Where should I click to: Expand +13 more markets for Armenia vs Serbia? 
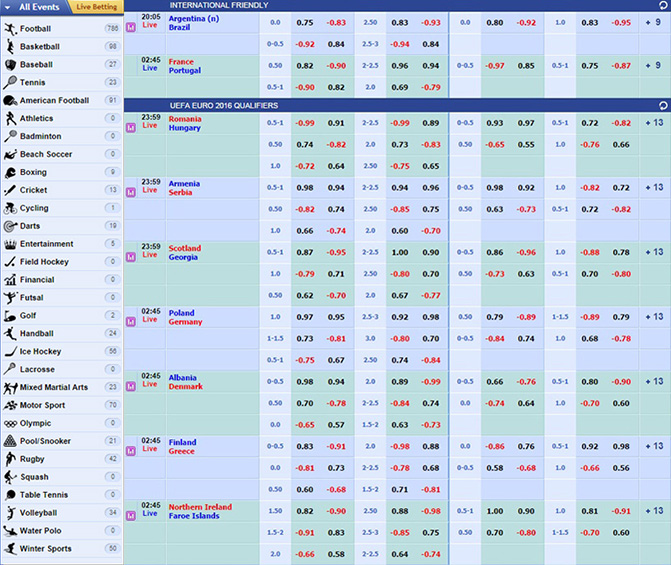pyautogui.click(x=654, y=187)
